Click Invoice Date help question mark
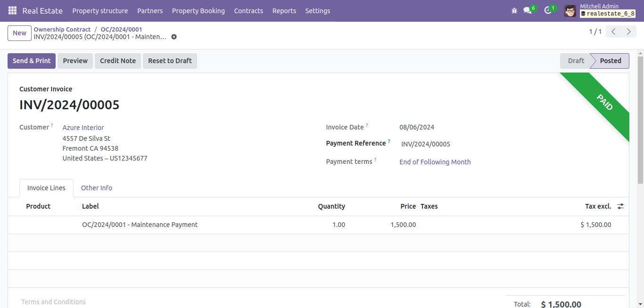 pos(367,126)
